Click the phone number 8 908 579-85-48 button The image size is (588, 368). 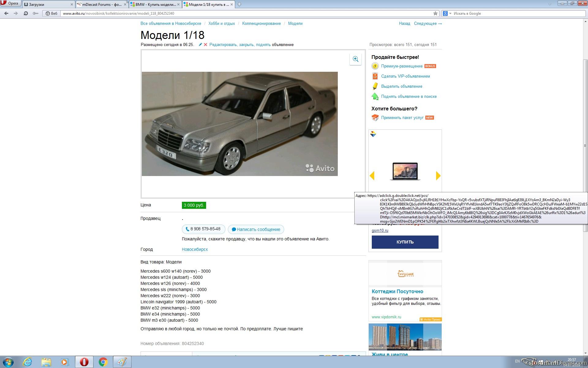point(203,229)
